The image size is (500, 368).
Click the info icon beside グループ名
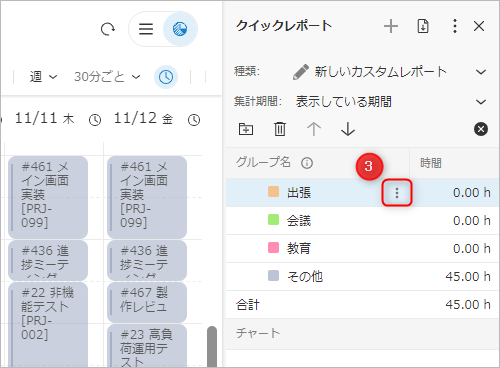pyautogui.click(x=307, y=163)
